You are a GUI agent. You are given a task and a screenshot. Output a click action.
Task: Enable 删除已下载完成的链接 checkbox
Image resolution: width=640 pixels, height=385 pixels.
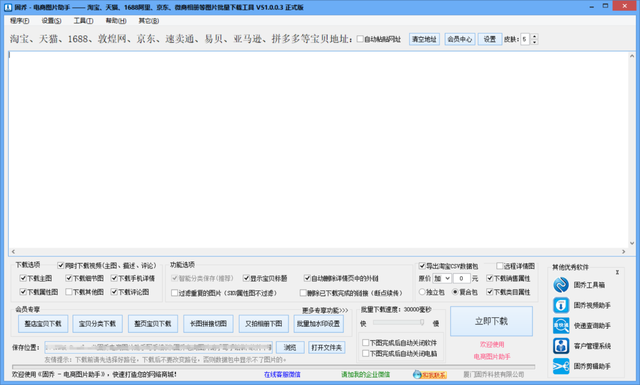[x=303, y=293]
